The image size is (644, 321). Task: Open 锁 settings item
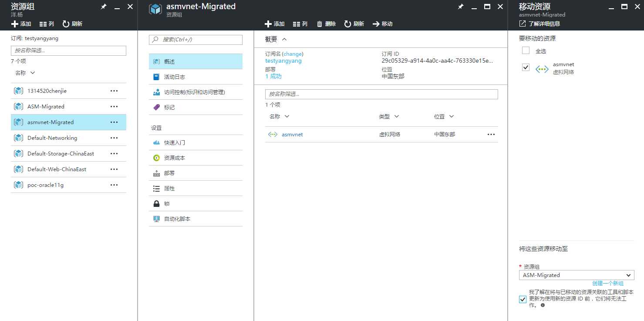coord(196,203)
